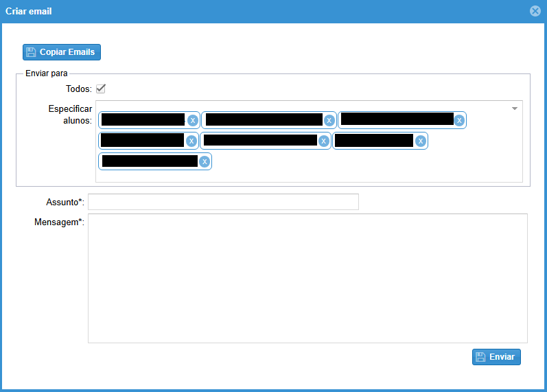The height and width of the screenshot is (392, 547).
Task: Focus the Assunto subject field
Action: coord(223,202)
